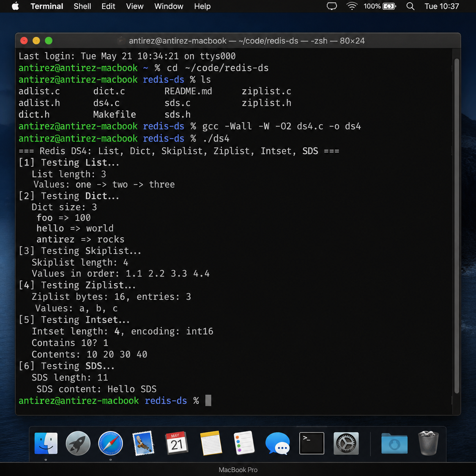Viewport: 476px width, 476px height.
Task: Click the 'foo => 100' line
Action: pos(63,218)
